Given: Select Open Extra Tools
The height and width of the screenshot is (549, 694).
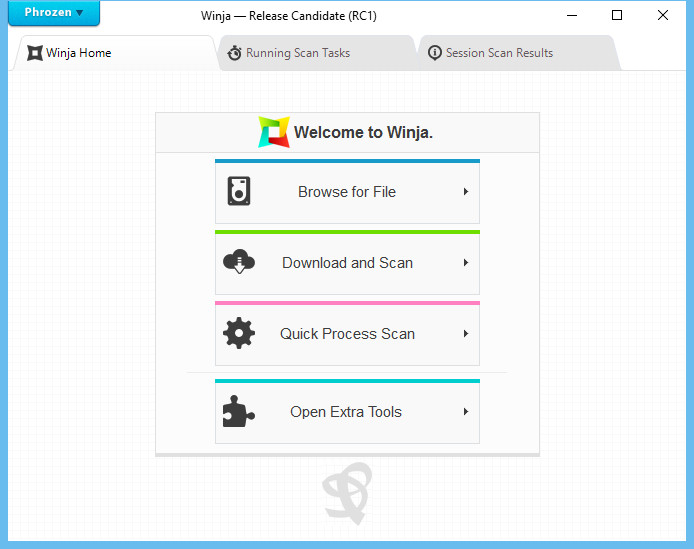Looking at the screenshot, I should click(347, 411).
